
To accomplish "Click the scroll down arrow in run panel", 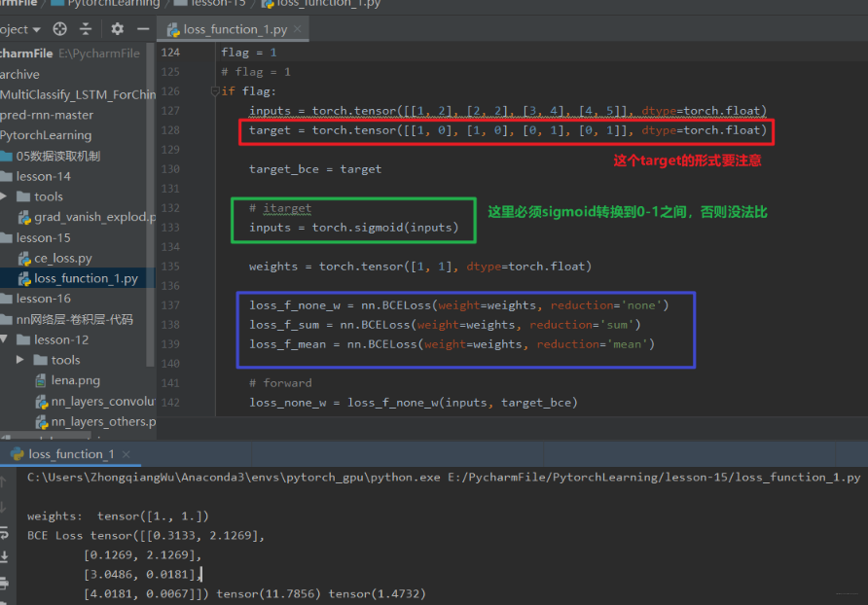I will pos(4,507).
